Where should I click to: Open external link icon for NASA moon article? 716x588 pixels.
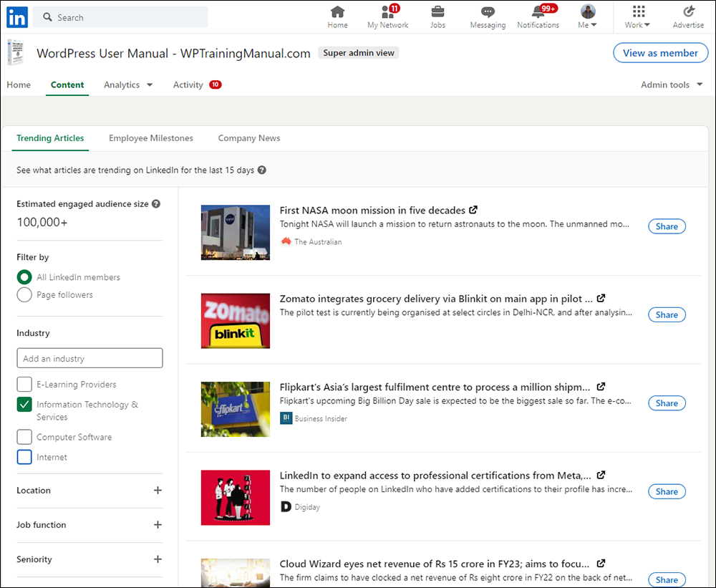pyautogui.click(x=473, y=210)
